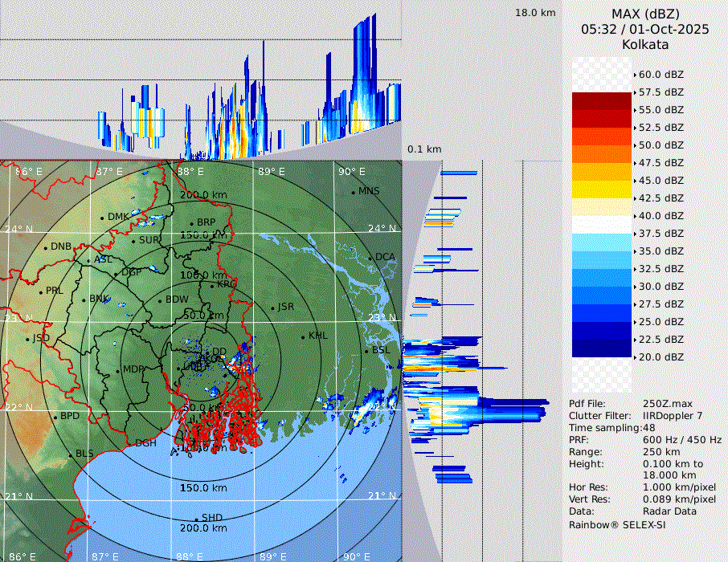Select the BPD station dot
This screenshot has width=728, height=562.
click(55, 417)
